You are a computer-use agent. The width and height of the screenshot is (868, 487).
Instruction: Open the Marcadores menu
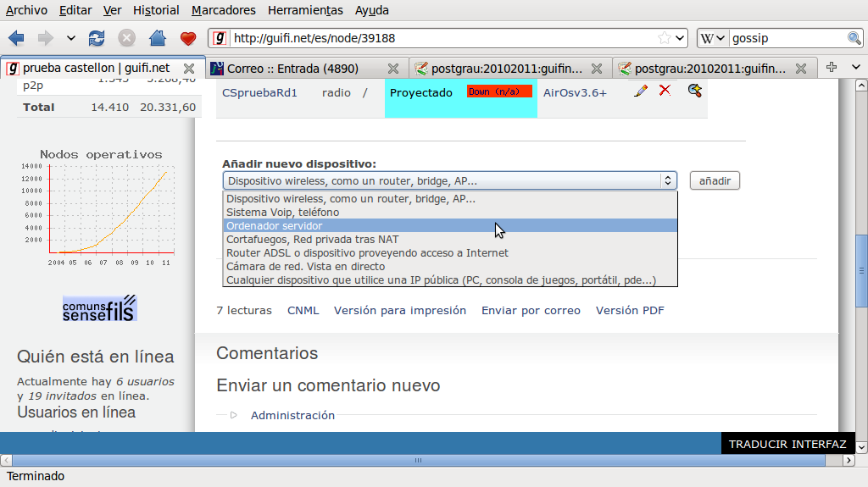pyautogui.click(x=223, y=10)
